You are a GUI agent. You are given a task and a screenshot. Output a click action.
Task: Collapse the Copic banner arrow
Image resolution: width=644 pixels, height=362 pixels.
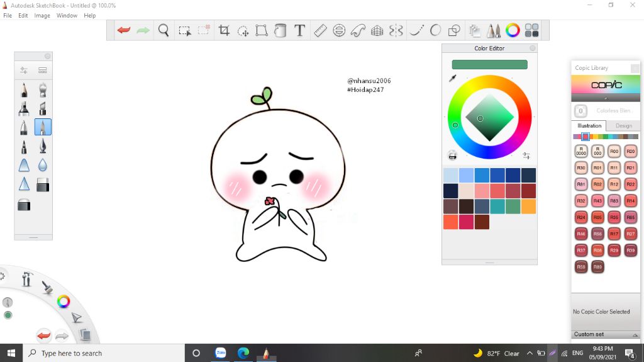pyautogui.click(x=606, y=99)
